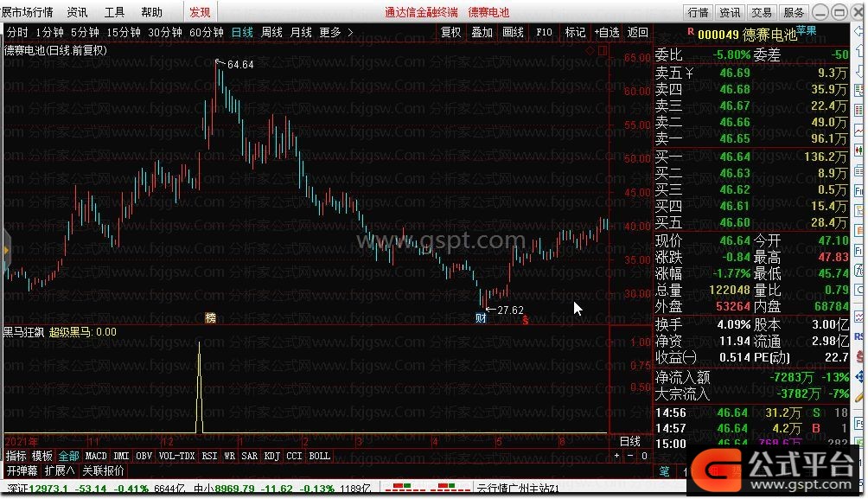Image resolution: width=868 pixels, height=499 pixels.
Task: Select the WR indicator
Action: click(229, 456)
